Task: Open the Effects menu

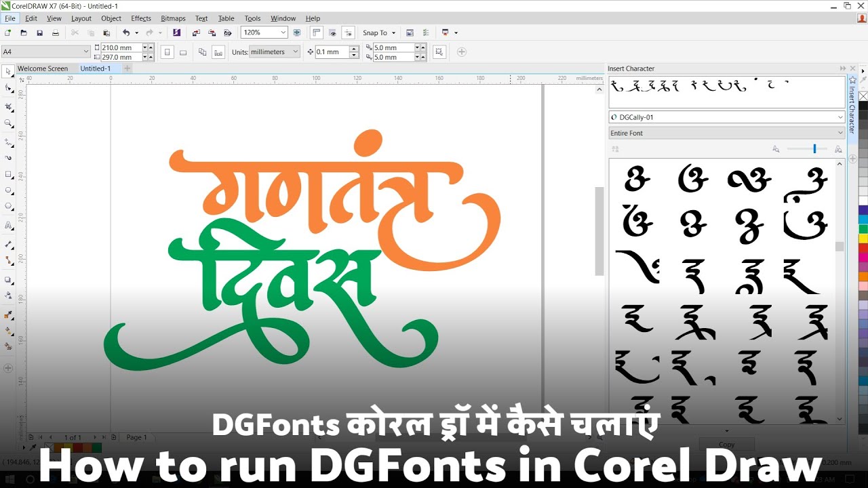Action: [x=141, y=18]
